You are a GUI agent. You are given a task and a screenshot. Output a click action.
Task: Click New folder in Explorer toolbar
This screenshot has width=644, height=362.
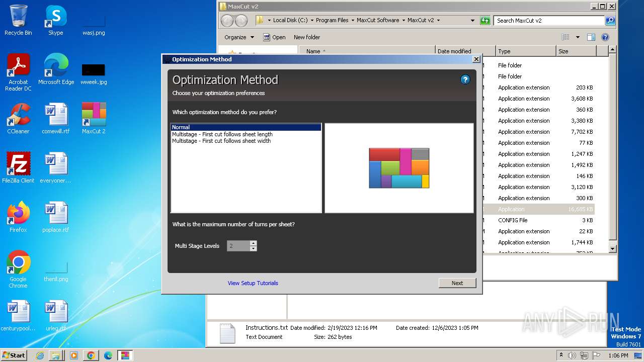307,37
